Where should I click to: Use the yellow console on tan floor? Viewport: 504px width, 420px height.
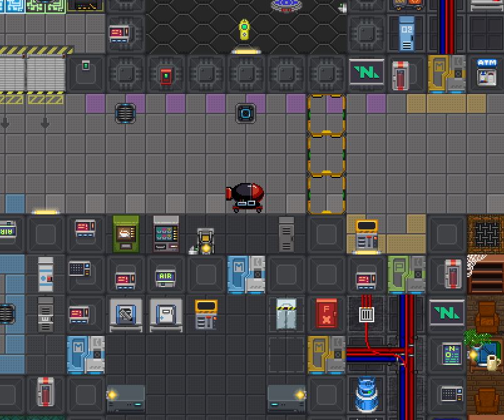366,235
